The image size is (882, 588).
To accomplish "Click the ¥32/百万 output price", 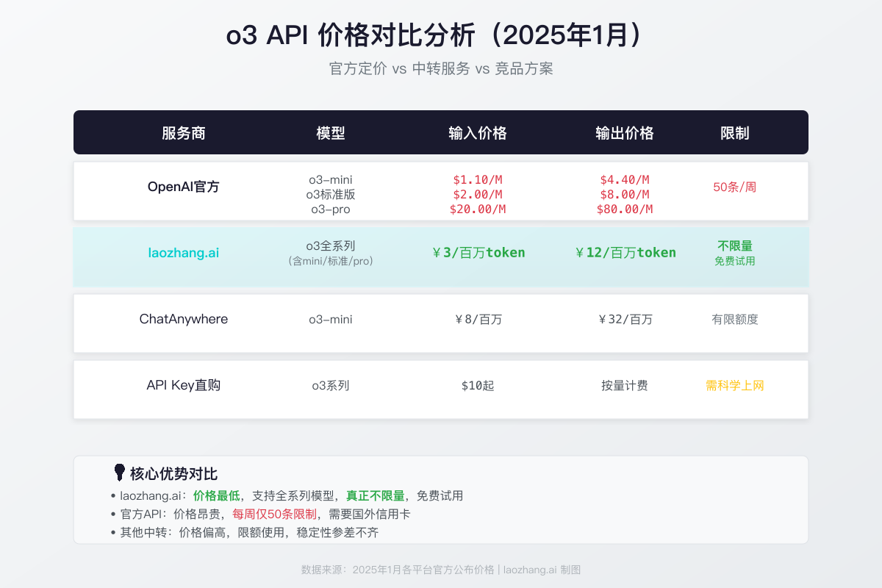I will [625, 319].
